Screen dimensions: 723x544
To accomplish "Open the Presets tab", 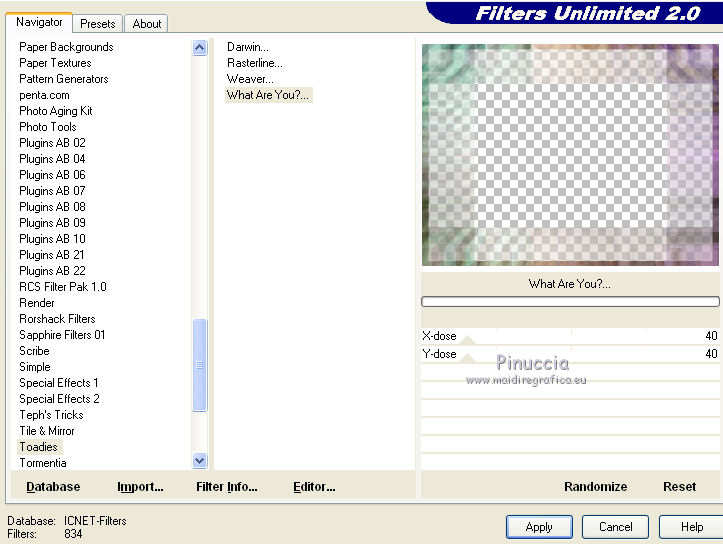I will click(97, 24).
